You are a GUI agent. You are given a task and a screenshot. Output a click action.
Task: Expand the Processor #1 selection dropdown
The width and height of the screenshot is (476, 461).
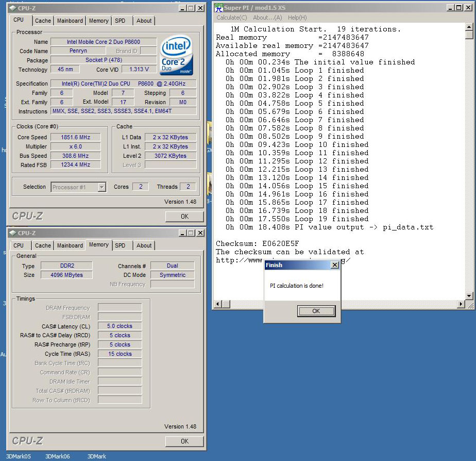pyautogui.click(x=101, y=187)
